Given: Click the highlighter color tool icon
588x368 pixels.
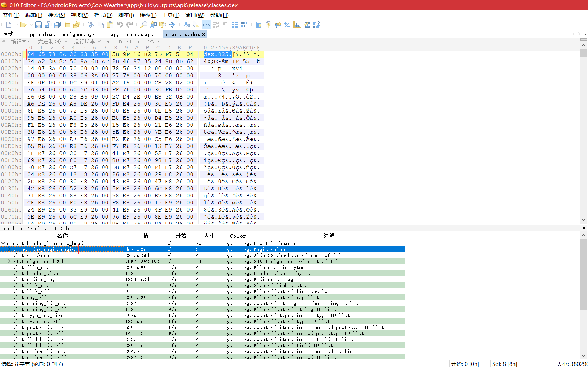Looking at the screenshot, I should click(196, 25).
